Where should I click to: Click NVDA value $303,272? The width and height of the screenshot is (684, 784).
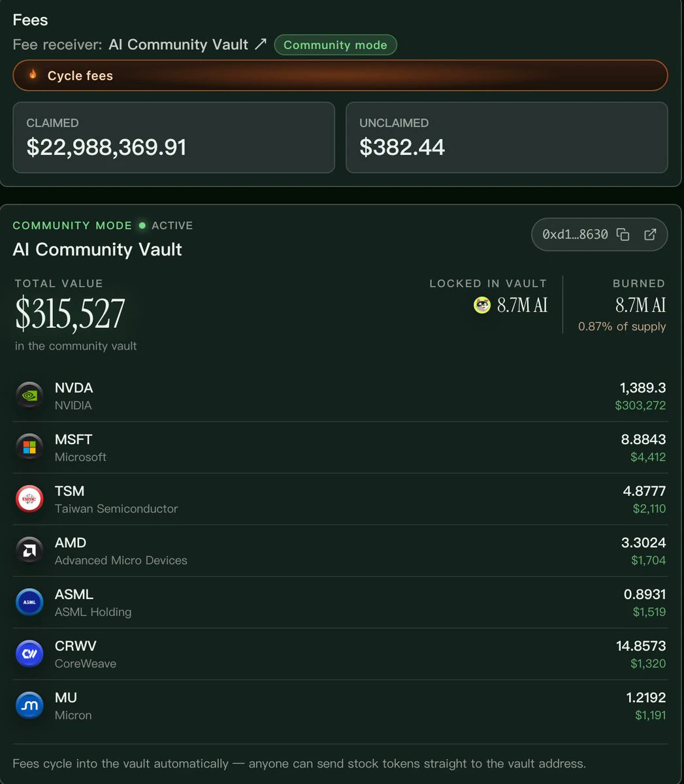[x=640, y=406]
